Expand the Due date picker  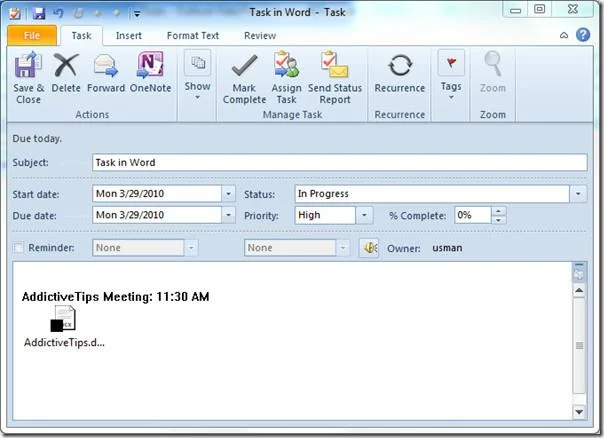tap(228, 215)
